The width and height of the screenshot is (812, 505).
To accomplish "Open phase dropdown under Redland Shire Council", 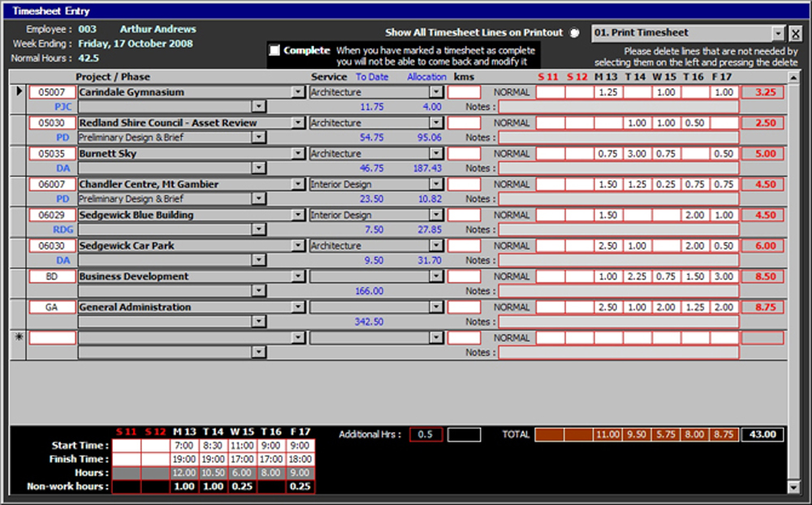I will click(259, 138).
